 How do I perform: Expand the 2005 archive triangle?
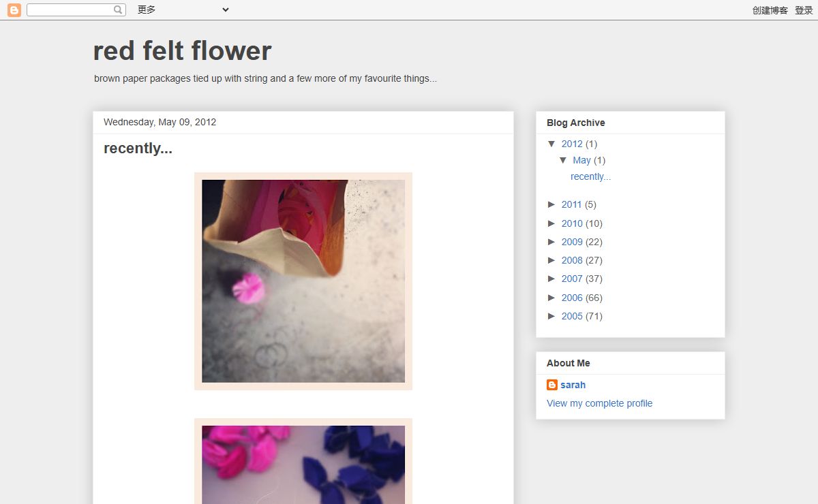[x=552, y=316]
